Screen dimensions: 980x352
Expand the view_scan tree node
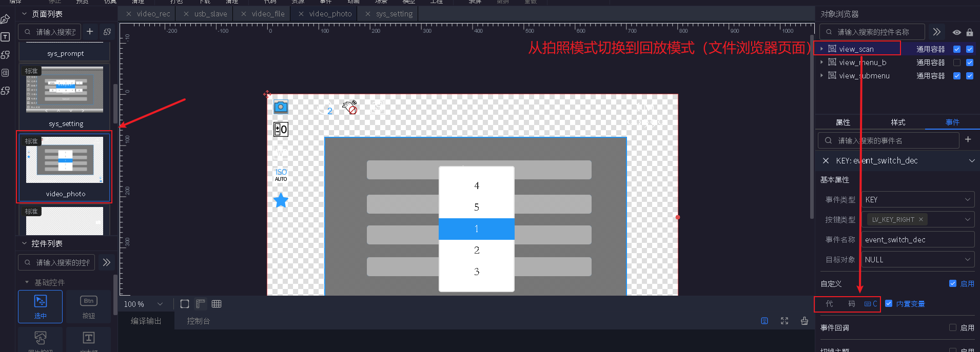[822, 49]
